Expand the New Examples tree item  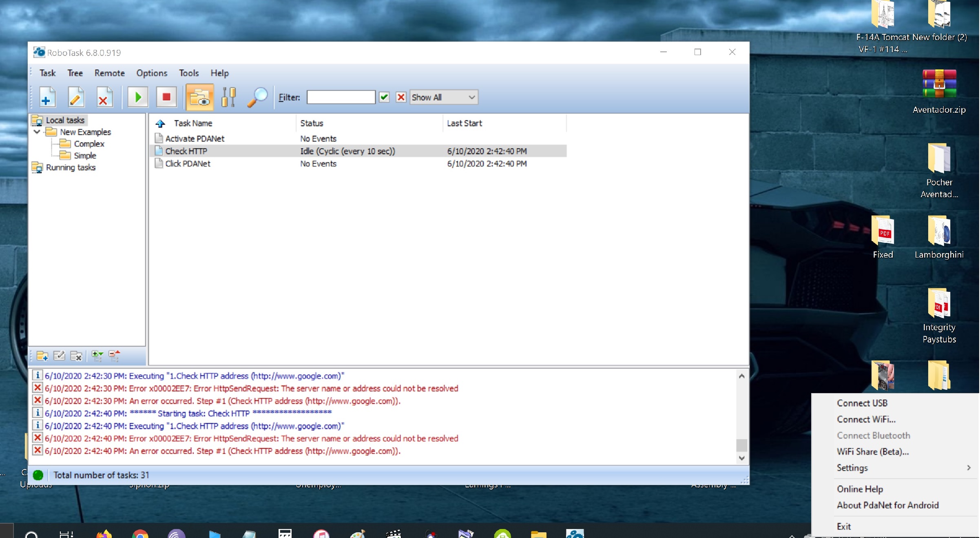click(36, 132)
